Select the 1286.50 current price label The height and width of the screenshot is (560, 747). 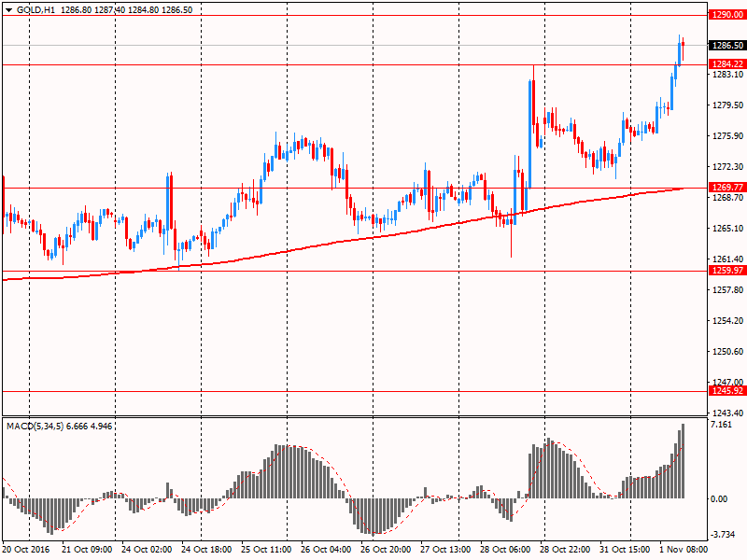[727, 45]
